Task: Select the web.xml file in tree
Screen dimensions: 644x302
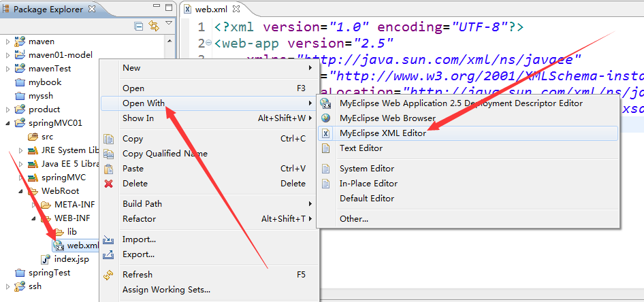Action: point(76,246)
